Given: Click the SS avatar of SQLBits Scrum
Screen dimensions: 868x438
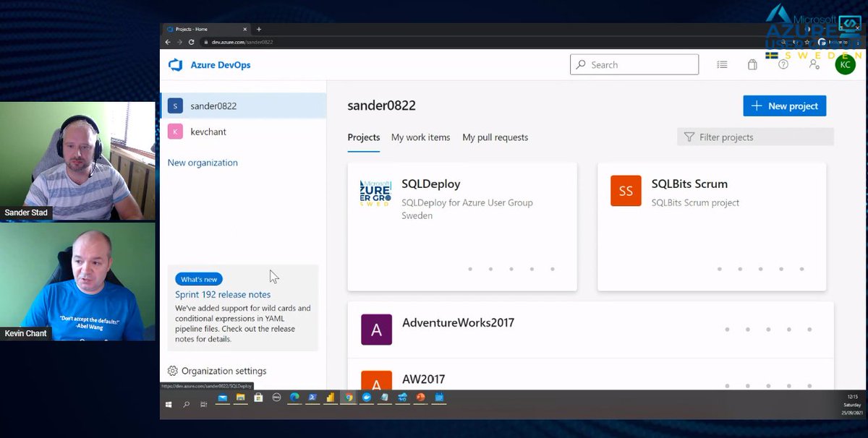Looking at the screenshot, I should pyautogui.click(x=626, y=191).
